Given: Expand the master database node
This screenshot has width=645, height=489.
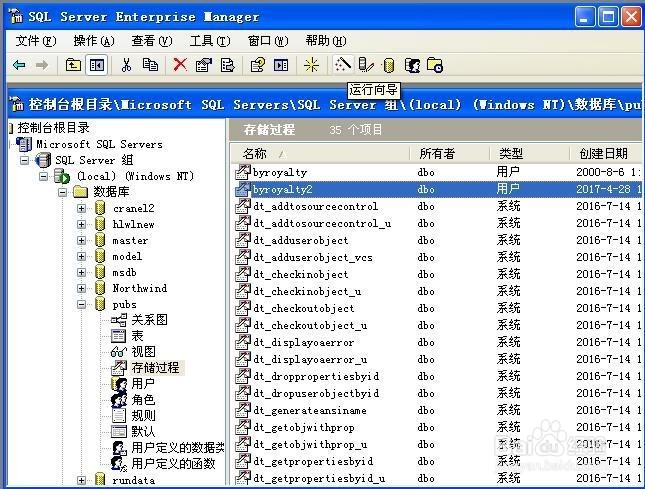Looking at the screenshot, I should (x=81, y=241).
